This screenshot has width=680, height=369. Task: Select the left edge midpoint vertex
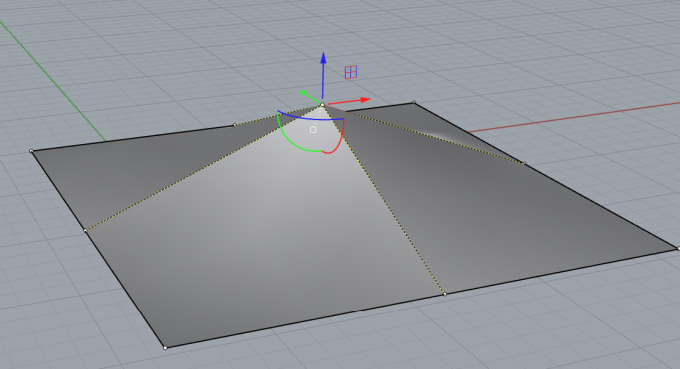click(x=85, y=230)
